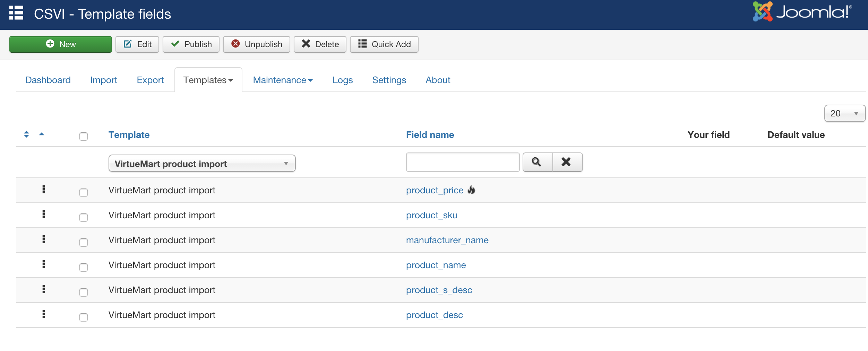Grab the drag handle for product_s_desc row
This screenshot has height=351, width=868.
(44, 289)
